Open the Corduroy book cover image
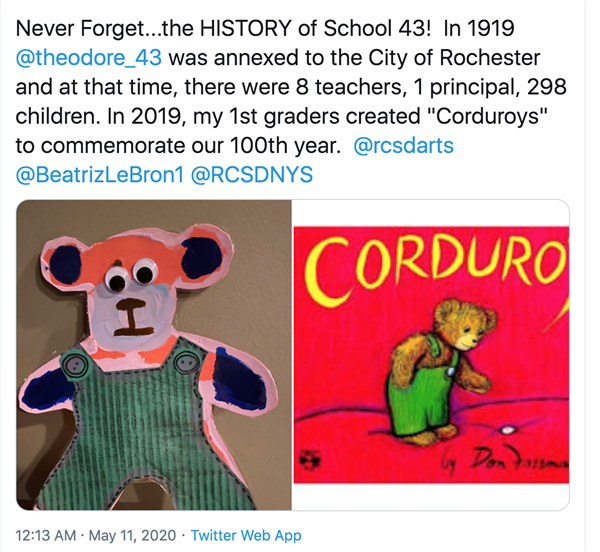This screenshot has width=600, height=552. pyautogui.click(x=431, y=355)
